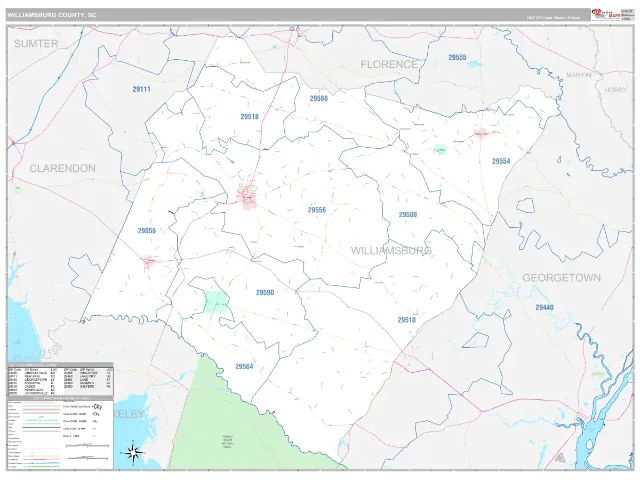Screen dimensions: 640x480
Task: Select ZIP code 29580 label
Action: tap(408, 215)
